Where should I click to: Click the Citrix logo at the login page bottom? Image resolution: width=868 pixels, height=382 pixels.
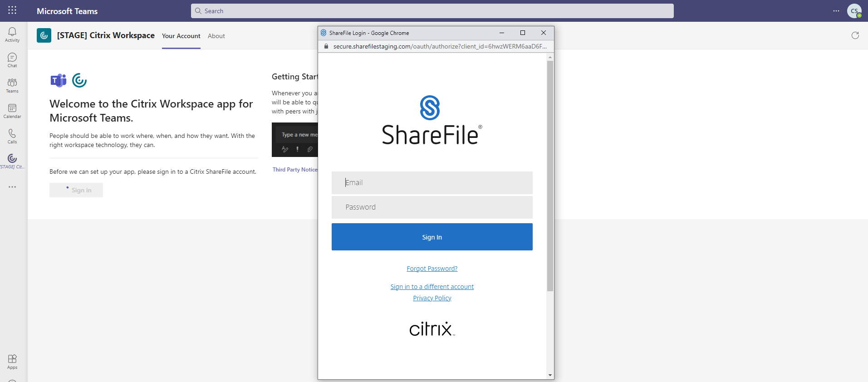(432, 329)
